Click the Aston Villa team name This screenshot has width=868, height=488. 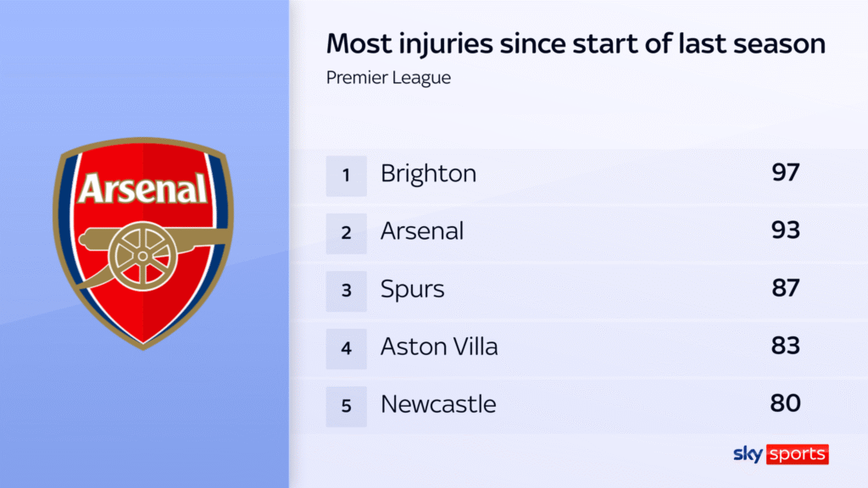tap(439, 347)
